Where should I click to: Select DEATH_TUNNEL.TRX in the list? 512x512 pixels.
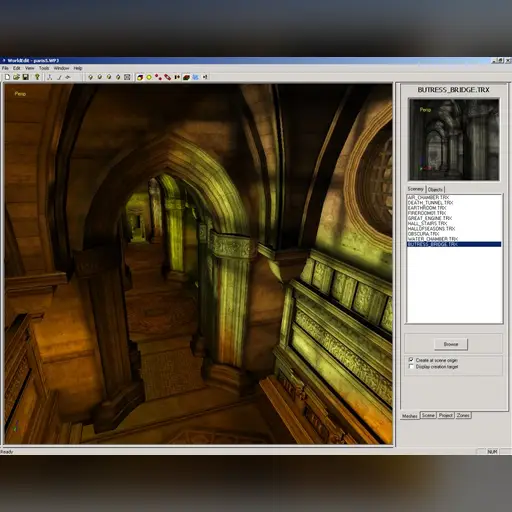[x=454, y=203]
